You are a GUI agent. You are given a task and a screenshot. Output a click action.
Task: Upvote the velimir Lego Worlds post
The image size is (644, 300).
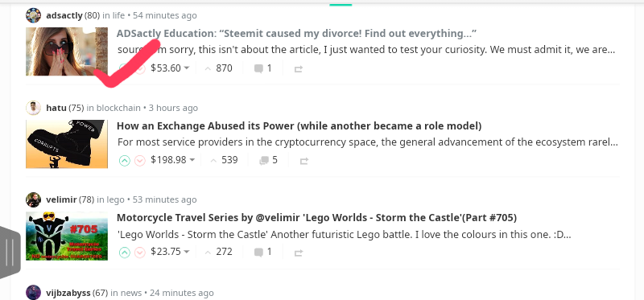[x=125, y=253]
